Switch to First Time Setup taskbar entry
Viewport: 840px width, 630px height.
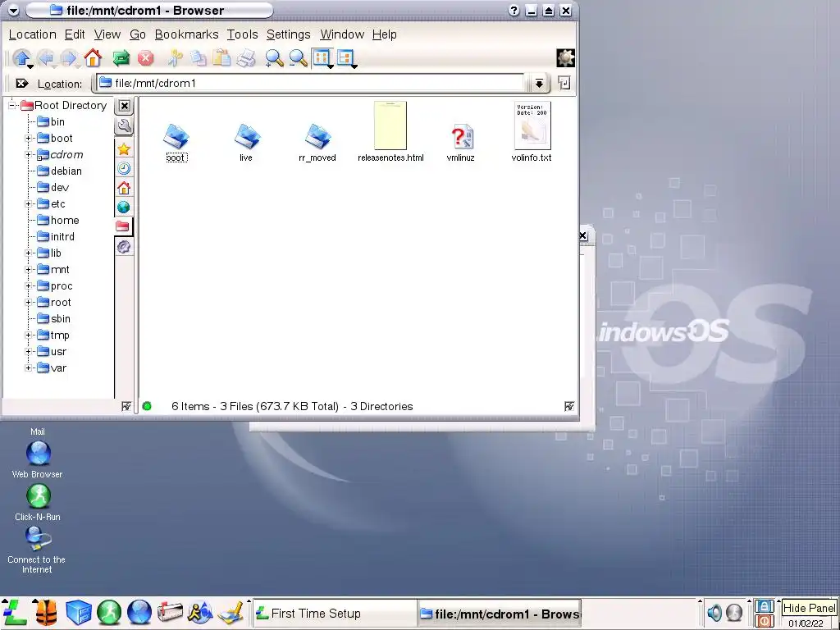tap(333, 614)
